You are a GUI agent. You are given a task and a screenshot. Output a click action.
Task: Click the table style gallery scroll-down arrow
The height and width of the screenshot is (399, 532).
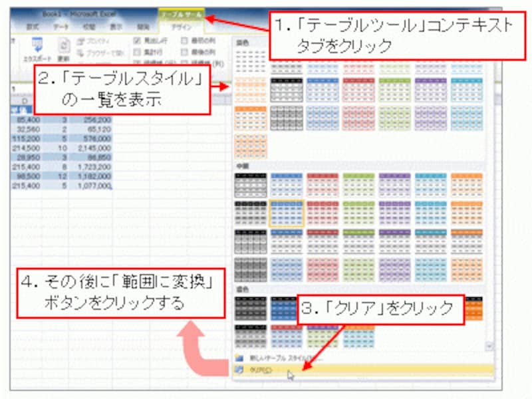489,346
